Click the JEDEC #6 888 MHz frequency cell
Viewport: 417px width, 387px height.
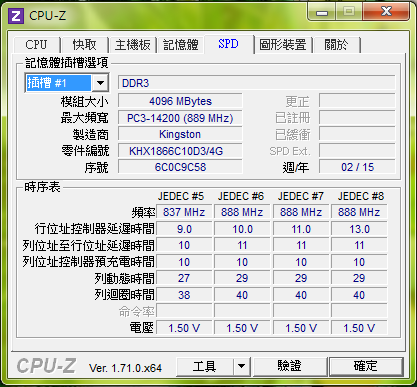(242, 212)
